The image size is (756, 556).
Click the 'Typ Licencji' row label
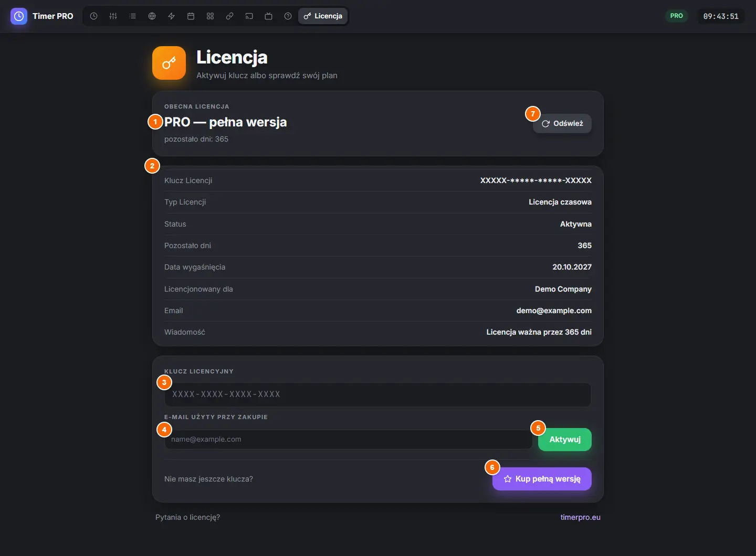pyautogui.click(x=185, y=202)
